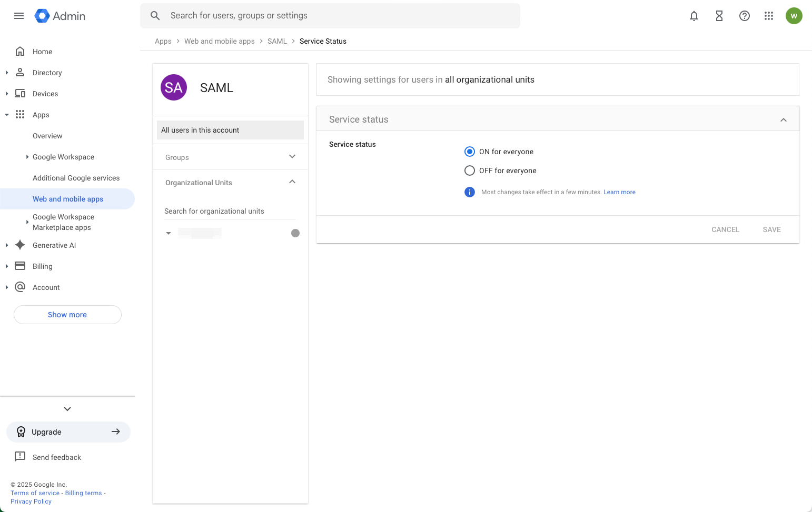Screen dimensions: 812x512
Task: Open the tasks hourglass icon
Action: coord(719,16)
